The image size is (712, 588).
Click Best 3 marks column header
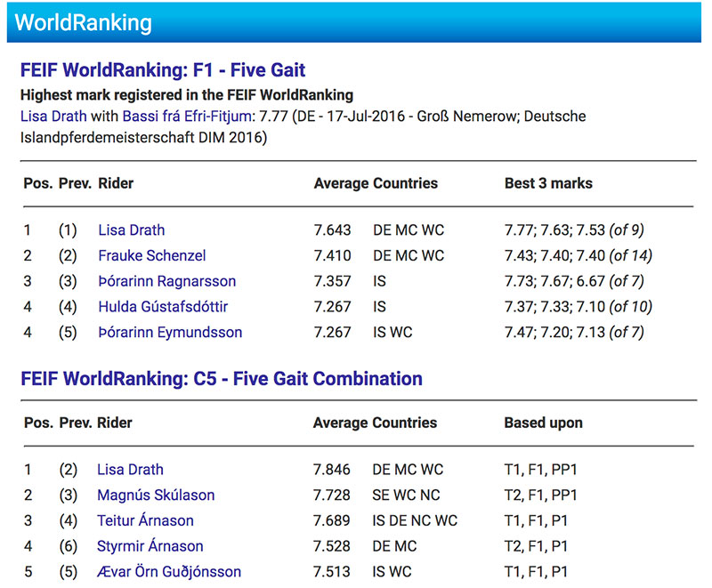[x=548, y=183]
